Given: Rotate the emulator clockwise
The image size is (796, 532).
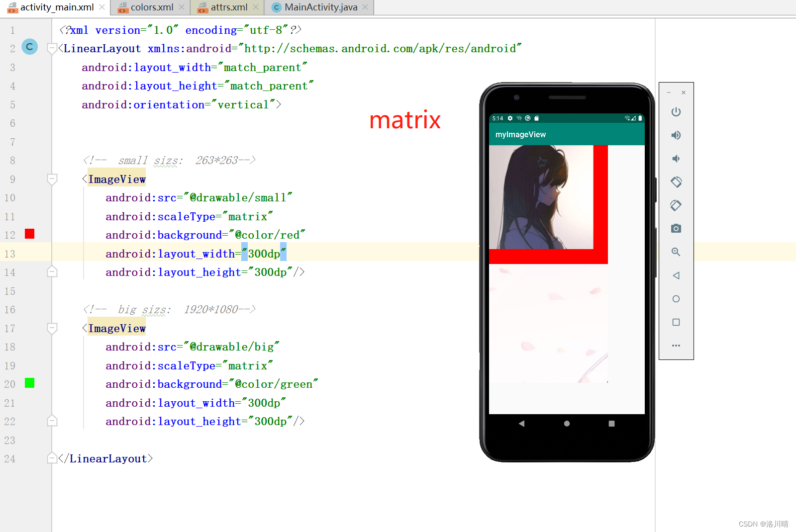Looking at the screenshot, I should point(676,205).
